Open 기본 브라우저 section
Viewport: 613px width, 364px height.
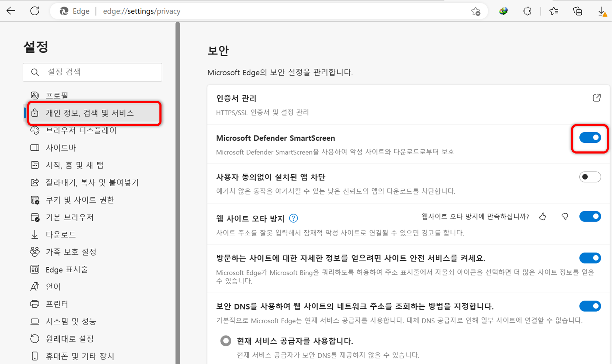pos(92,217)
